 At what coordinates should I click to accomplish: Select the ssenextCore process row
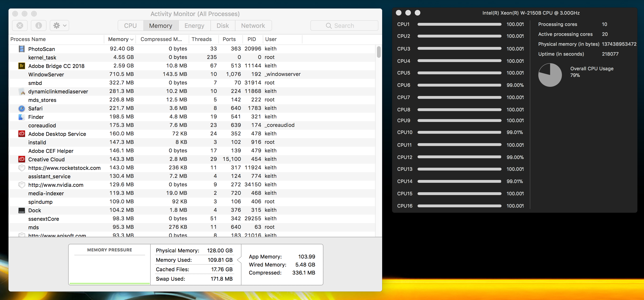pos(192,219)
